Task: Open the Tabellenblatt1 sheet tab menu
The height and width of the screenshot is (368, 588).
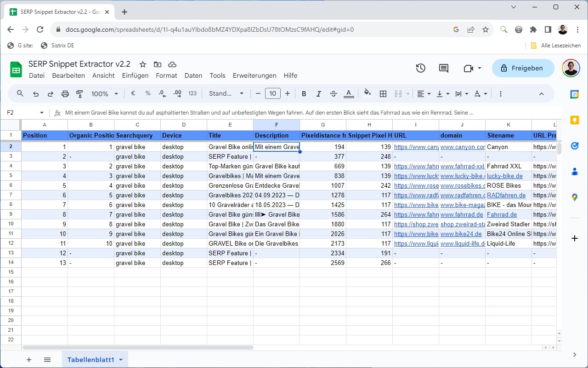Action: pyautogui.click(x=121, y=359)
